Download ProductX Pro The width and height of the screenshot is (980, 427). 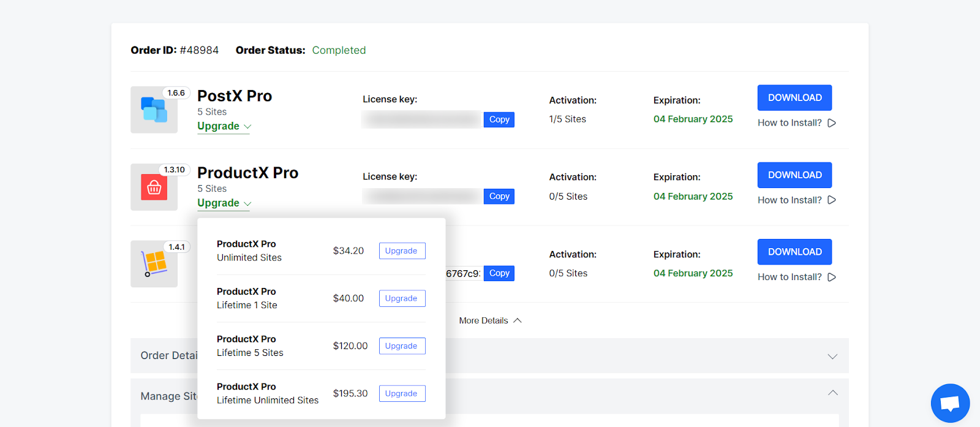tap(794, 175)
